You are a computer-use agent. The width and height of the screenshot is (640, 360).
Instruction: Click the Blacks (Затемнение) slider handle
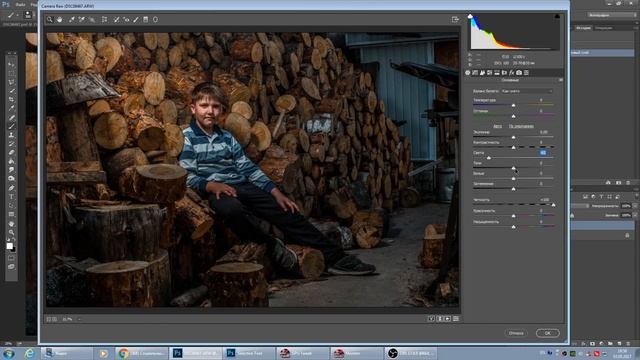(513, 189)
